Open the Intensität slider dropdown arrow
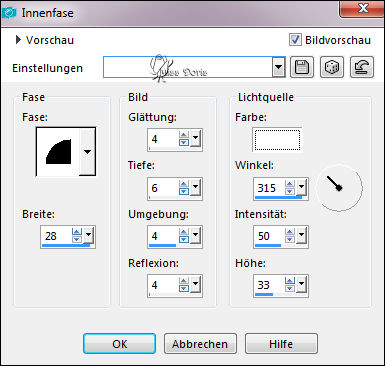 click(302, 235)
